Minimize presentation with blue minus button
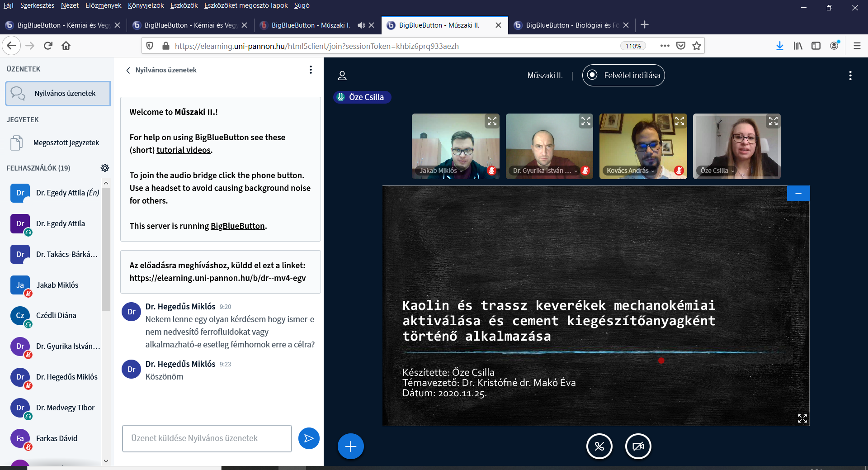This screenshot has height=470, width=868. pyautogui.click(x=798, y=194)
